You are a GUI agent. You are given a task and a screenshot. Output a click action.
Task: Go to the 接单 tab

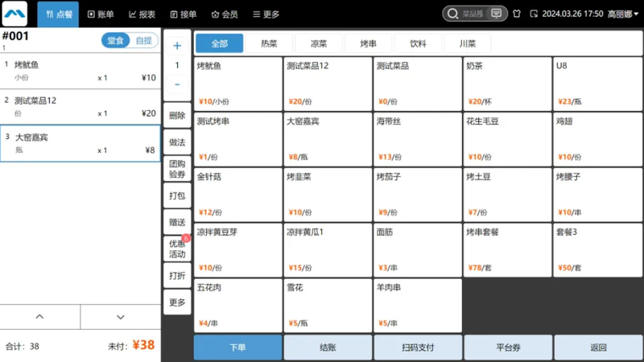point(184,14)
